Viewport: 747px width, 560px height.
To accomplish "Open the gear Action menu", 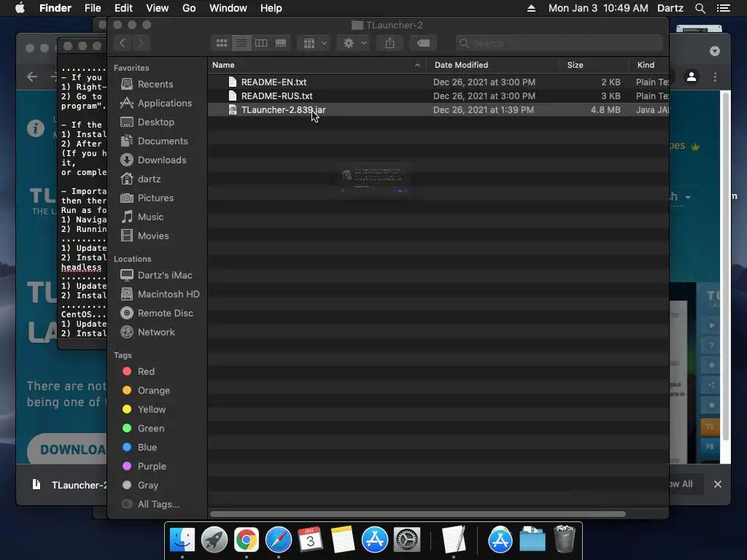I will [x=354, y=43].
